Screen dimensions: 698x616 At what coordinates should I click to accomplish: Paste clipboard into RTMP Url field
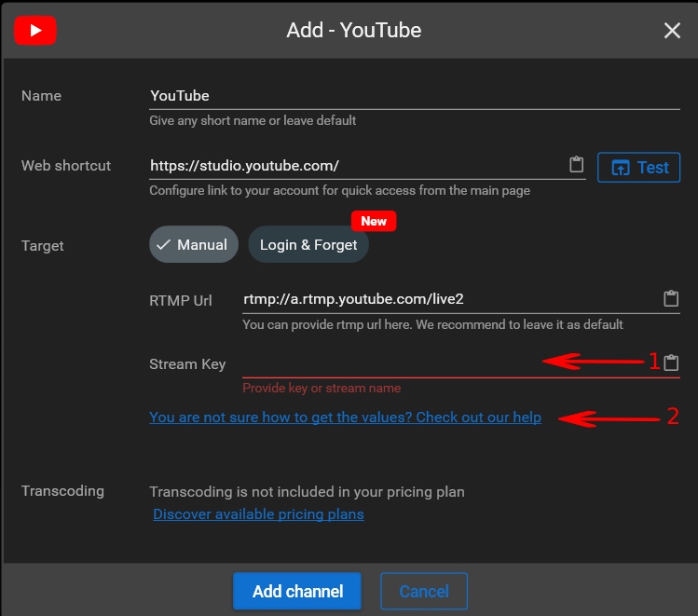point(670,299)
